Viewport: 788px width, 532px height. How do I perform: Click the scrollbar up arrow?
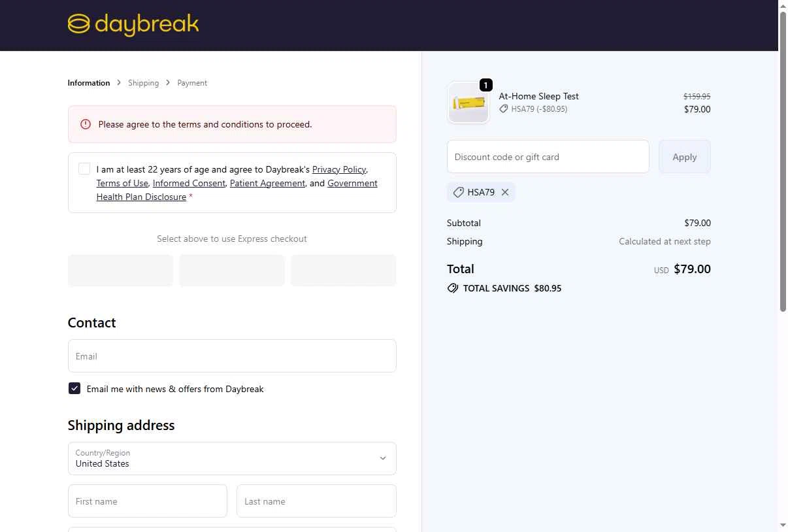(783, 5)
